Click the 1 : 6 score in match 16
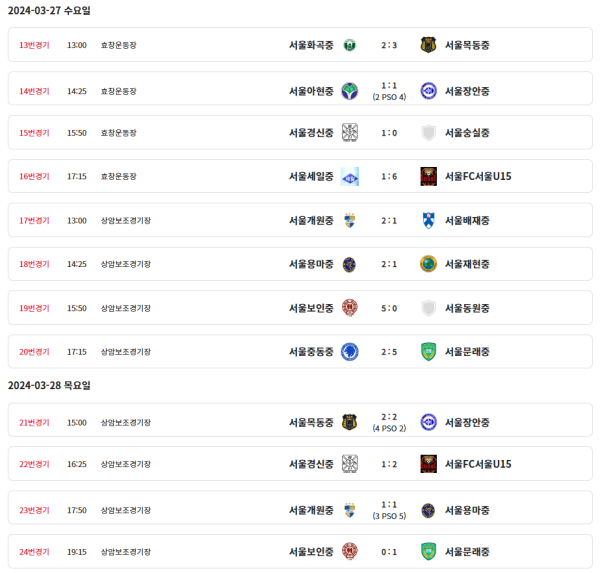Viewport: 600px width, 573px height. [x=389, y=177]
